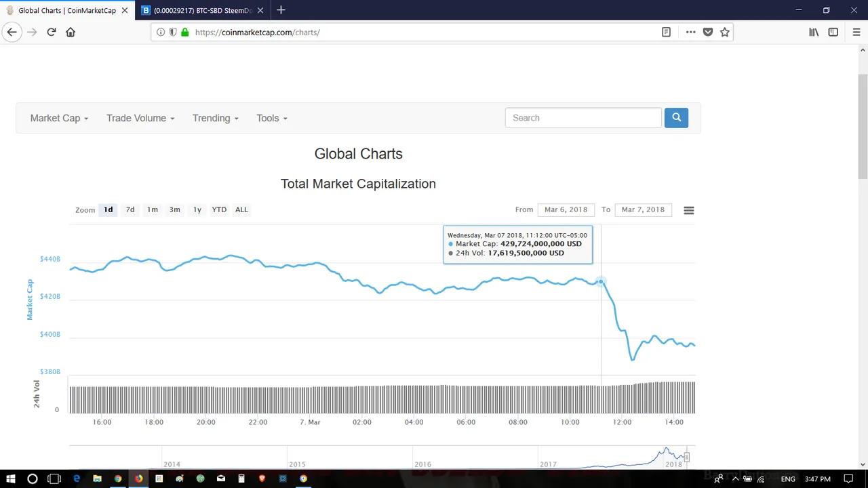Open a new browser tab
868x488 pixels.
pyautogui.click(x=281, y=10)
